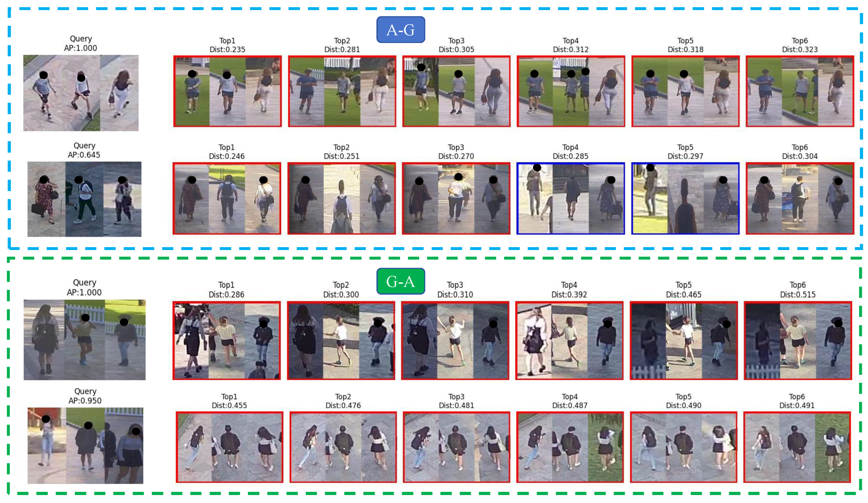Open Top6 result with Dist:0.323

click(x=800, y=91)
